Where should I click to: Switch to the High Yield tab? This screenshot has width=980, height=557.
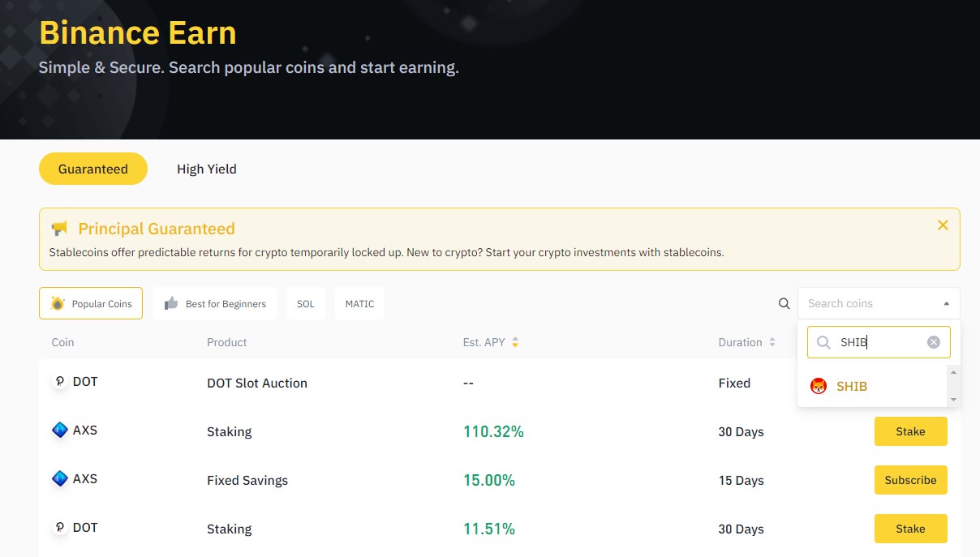207,169
